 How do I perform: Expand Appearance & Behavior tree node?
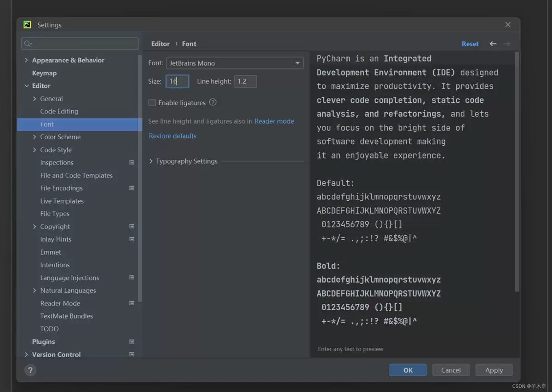click(x=26, y=60)
